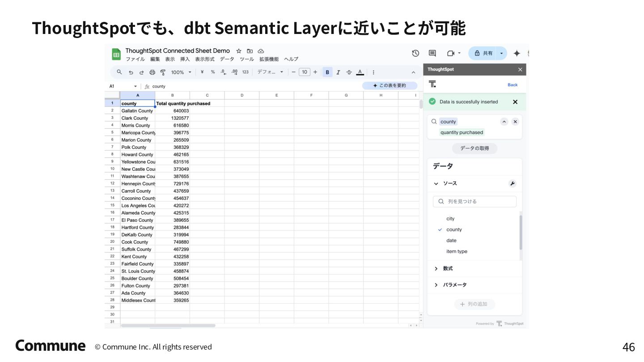Increase font size with plus button

(315, 72)
